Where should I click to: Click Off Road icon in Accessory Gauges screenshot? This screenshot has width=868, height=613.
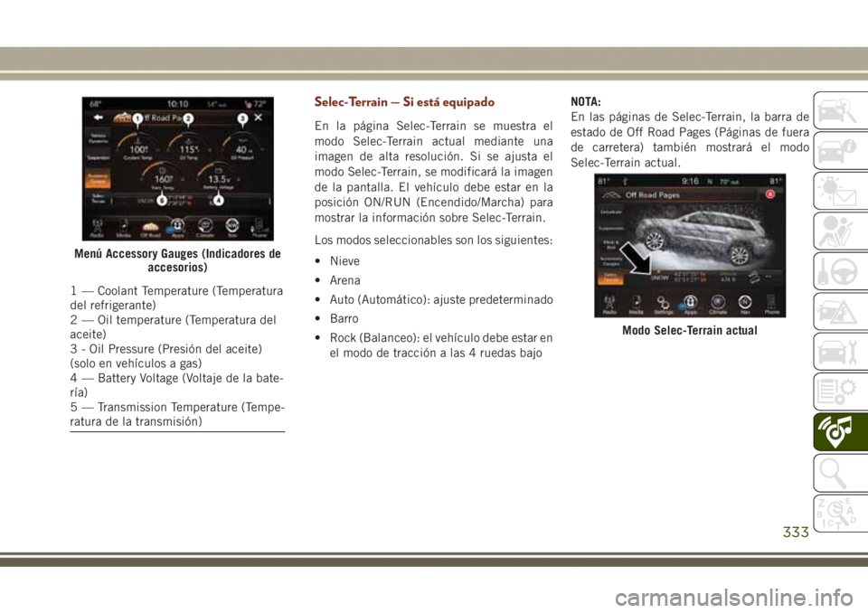[150, 229]
